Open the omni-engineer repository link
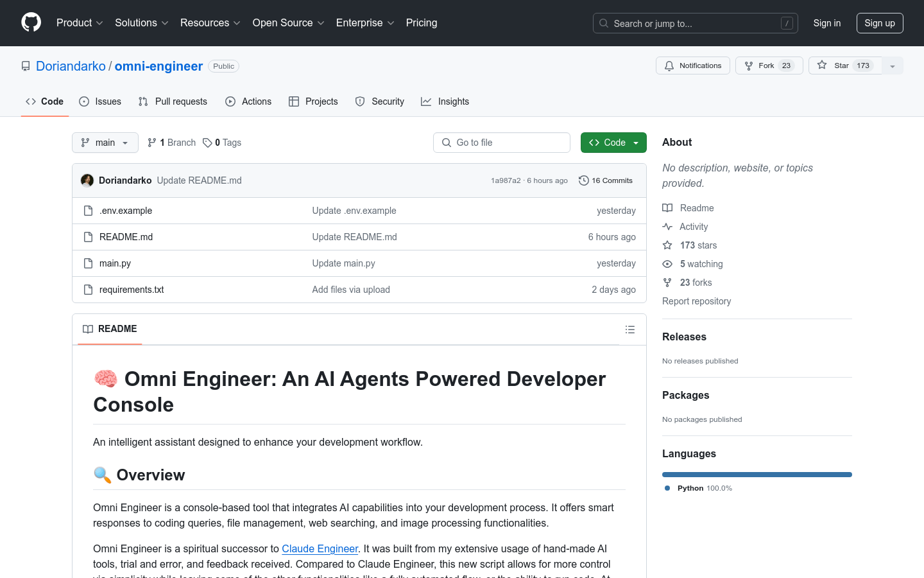This screenshot has width=924, height=578. click(158, 66)
